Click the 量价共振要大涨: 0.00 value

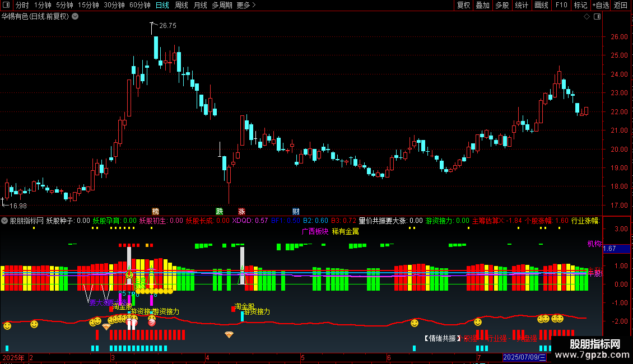(391, 221)
